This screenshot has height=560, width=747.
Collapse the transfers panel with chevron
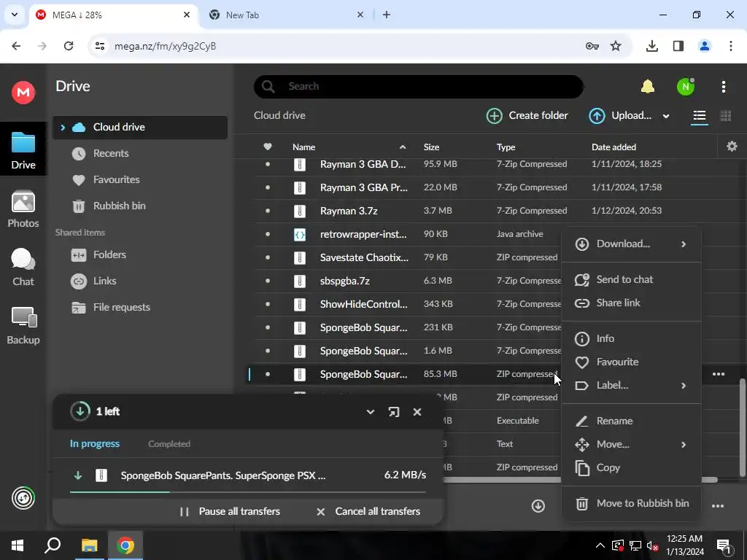[370, 412]
